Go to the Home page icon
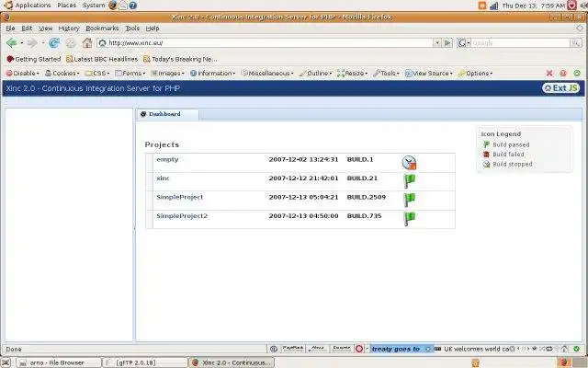This screenshot has height=368, width=588. click(87, 43)
